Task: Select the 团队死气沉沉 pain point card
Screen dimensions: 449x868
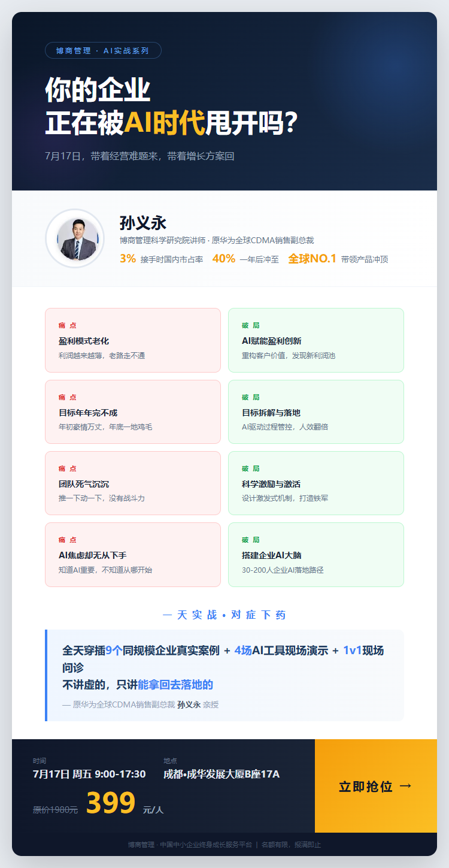Action: pyautogui.click(x=133, y=483)
